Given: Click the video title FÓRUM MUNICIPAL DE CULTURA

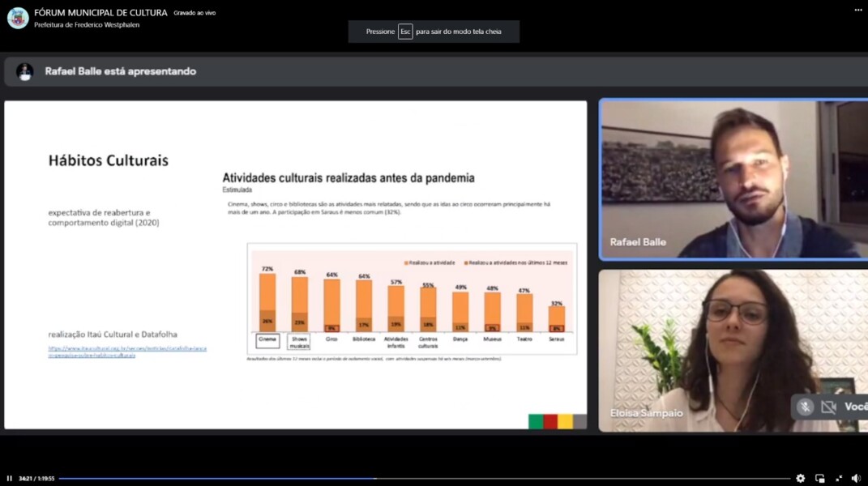Looking at the screenshot, I should pos(100,13).
